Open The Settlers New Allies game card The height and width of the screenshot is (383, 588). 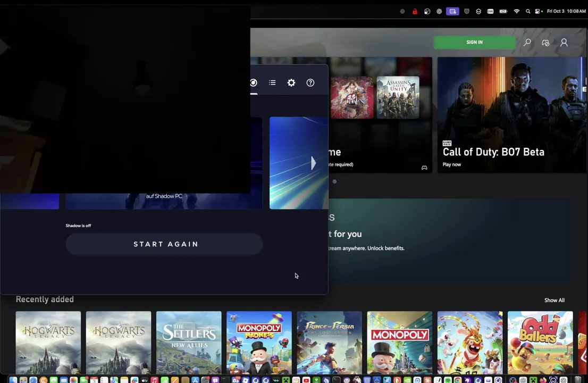tap(189, 342)
